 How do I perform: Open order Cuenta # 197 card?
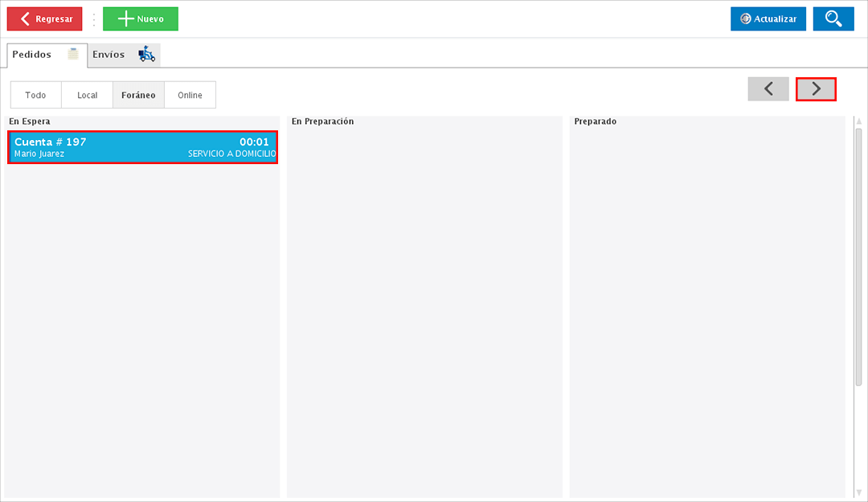pos(142,147)
